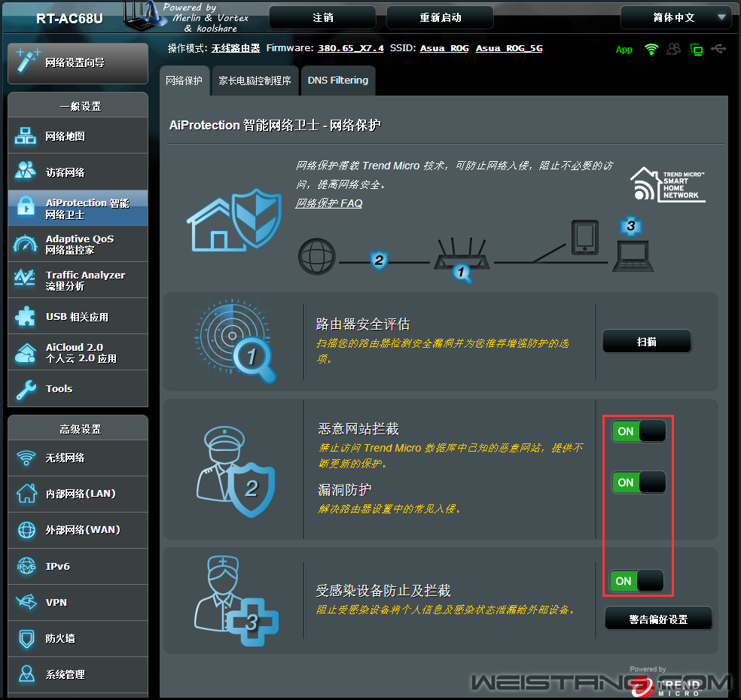This screenshot has width=741, height=700.
Task: Click the green WiFi signal status icon
Action: pyautogui.click(x=651, y=49)
